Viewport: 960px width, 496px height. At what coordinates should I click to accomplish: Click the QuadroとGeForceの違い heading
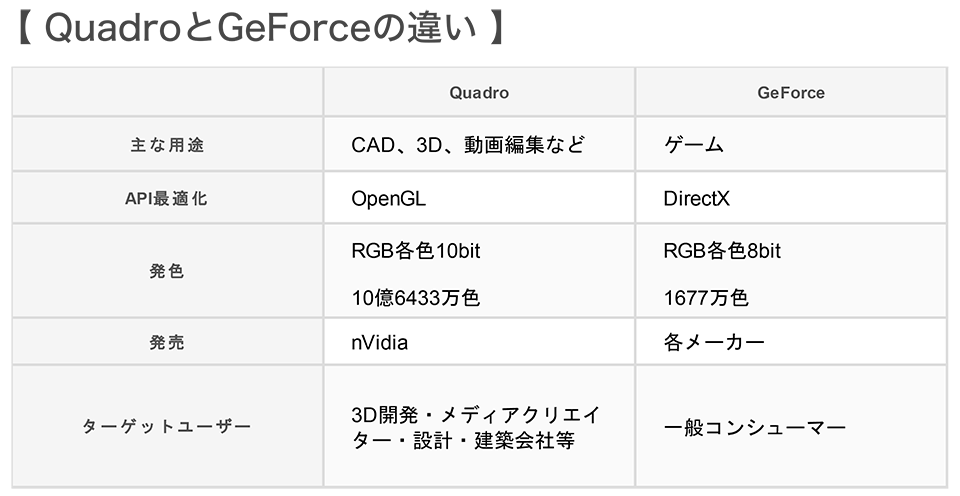[260, 28]
